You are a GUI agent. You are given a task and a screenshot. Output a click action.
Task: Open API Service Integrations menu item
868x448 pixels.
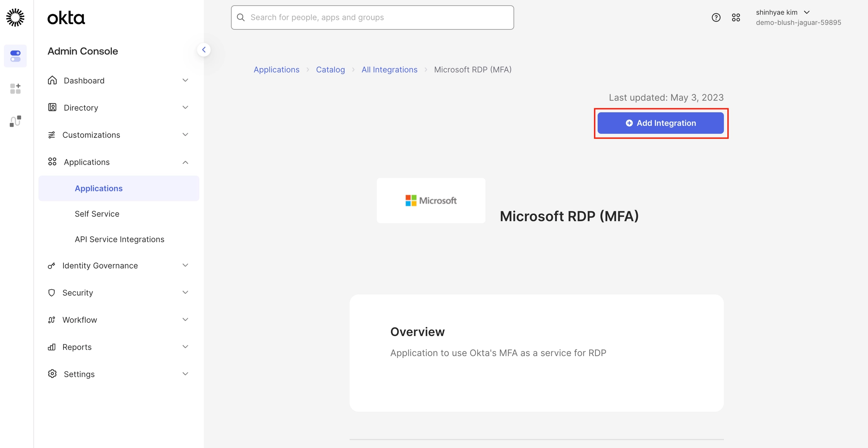point(120,239)
